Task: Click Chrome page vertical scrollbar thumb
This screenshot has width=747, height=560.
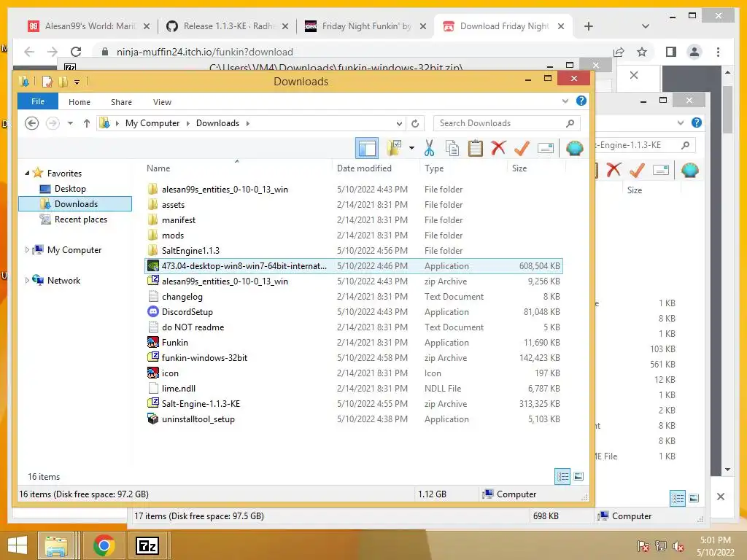Action: click(x=727, y=109)
